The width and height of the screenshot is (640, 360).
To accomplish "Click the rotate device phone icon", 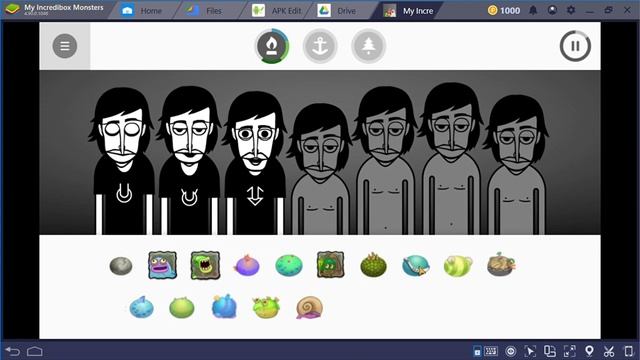I will tap(629, 351).
